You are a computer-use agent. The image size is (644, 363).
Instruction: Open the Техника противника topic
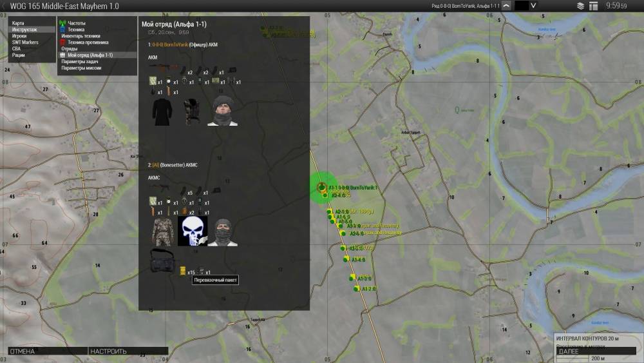click(x=88, y=43)
